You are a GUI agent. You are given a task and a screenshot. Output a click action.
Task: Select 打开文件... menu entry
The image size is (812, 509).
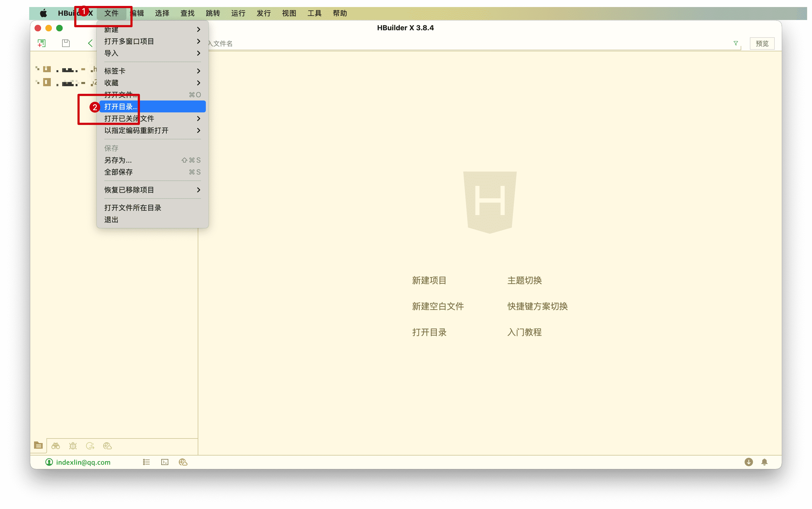click(x=152, y=95)
